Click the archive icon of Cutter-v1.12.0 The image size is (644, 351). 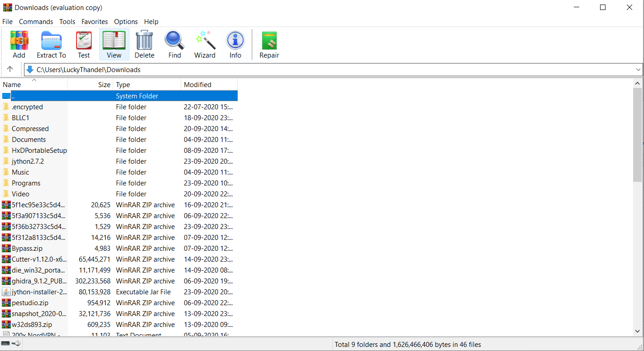(6, 259)
